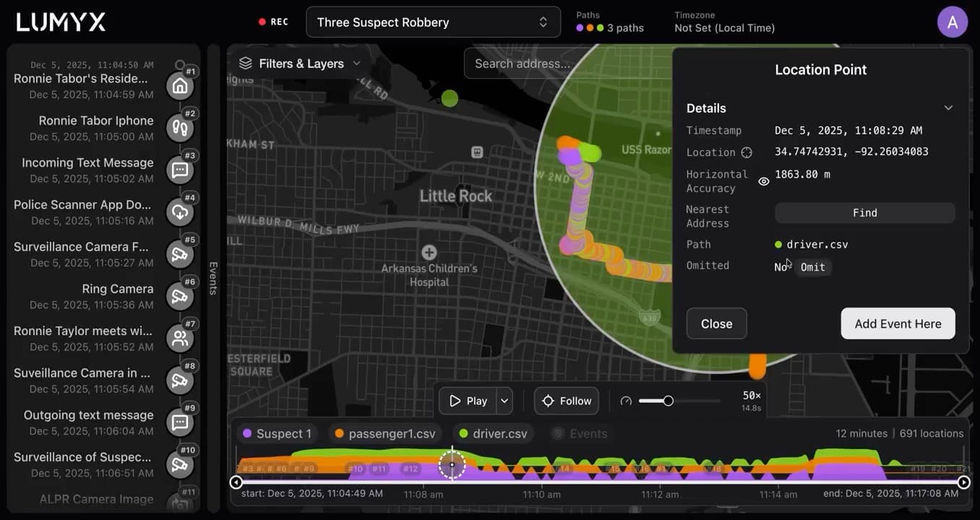The width and height of the screenshot is (980, 520).
Task: Toggle the Horizontal Accuracy eye icon
Action: pyautogui.click(x=763, y=181)
